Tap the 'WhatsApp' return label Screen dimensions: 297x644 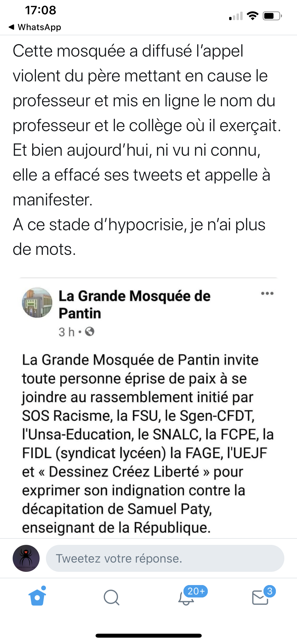[x=39, y=27]
